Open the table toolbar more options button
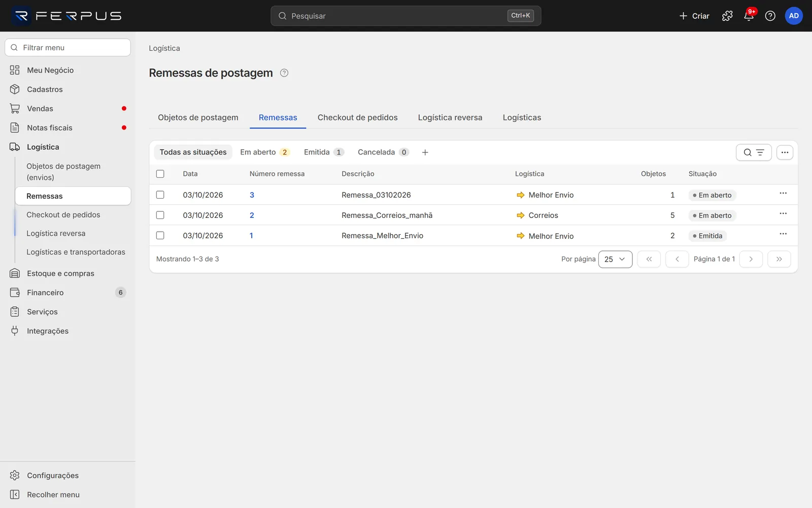Viewport: 812px width, 508px height. (785, 152)
